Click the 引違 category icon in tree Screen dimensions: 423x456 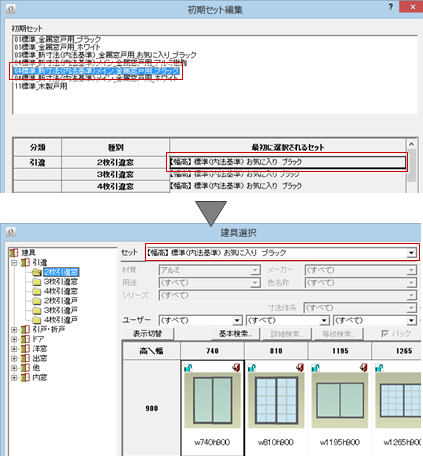click(x=25, y=263)
